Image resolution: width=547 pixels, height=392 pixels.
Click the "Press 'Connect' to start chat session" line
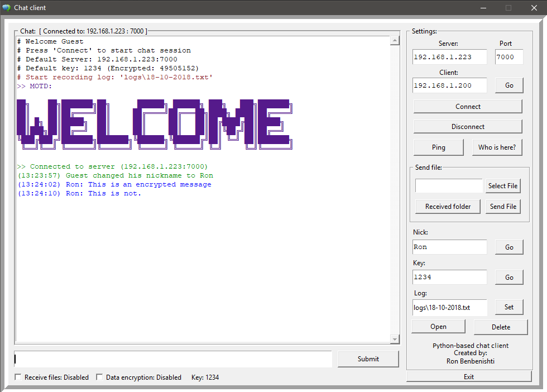click(104, 50)
